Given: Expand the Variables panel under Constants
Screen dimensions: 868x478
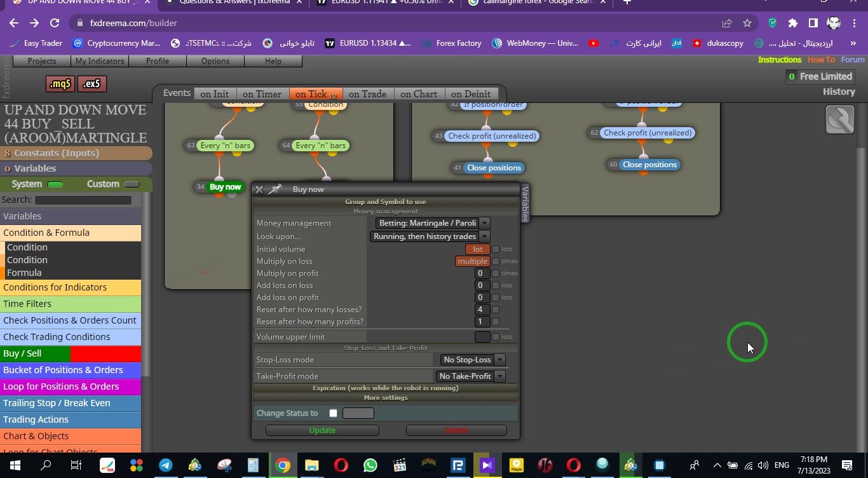Looking at the screenshot, I should point(76,168).
